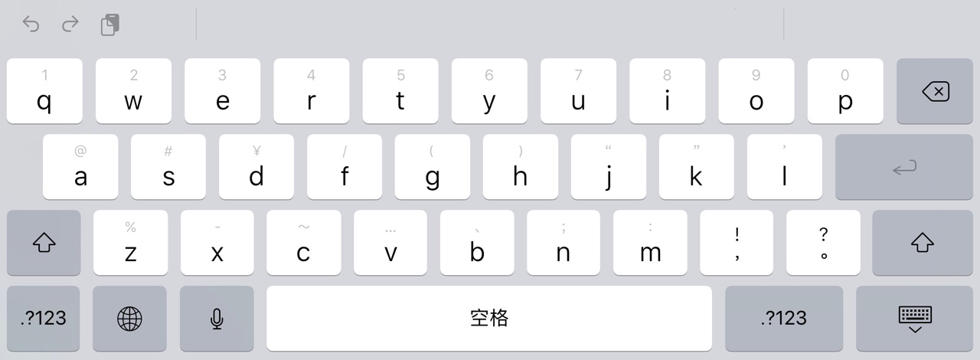The width and height of the screenshot is (980, 360).
Task: Tap the letter q key
Action: pos(44,91)
